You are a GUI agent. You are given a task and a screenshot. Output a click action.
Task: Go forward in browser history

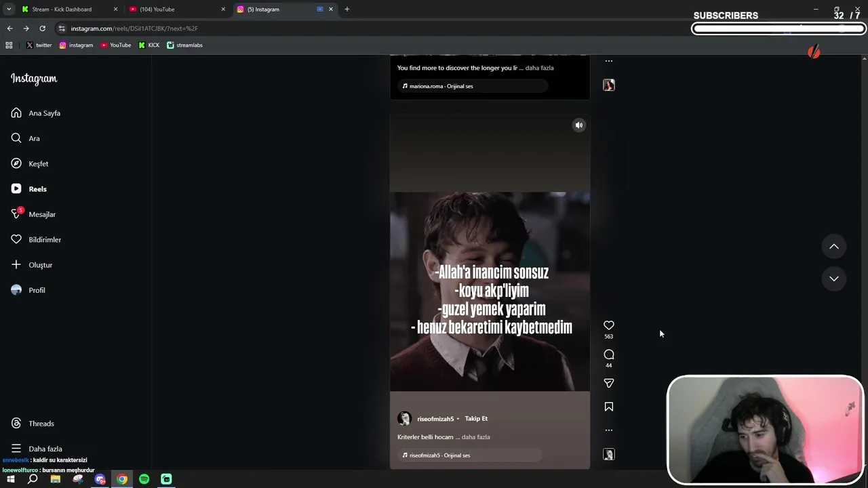tap(26, 28)
